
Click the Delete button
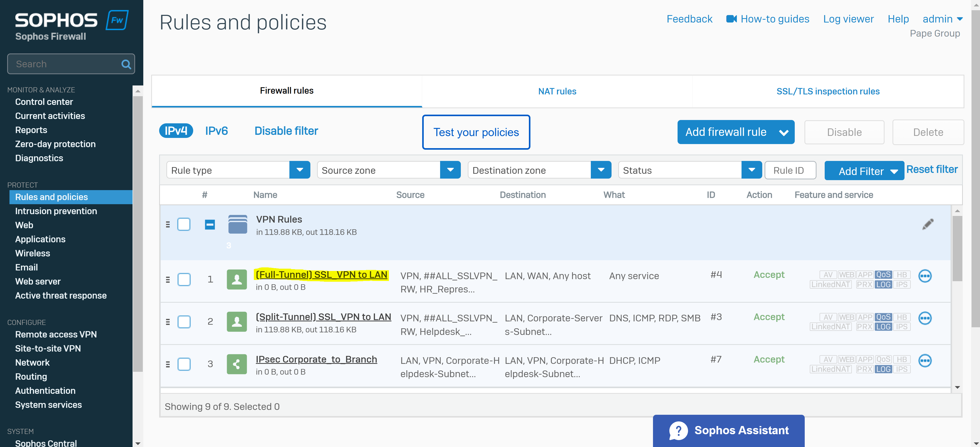928,132
